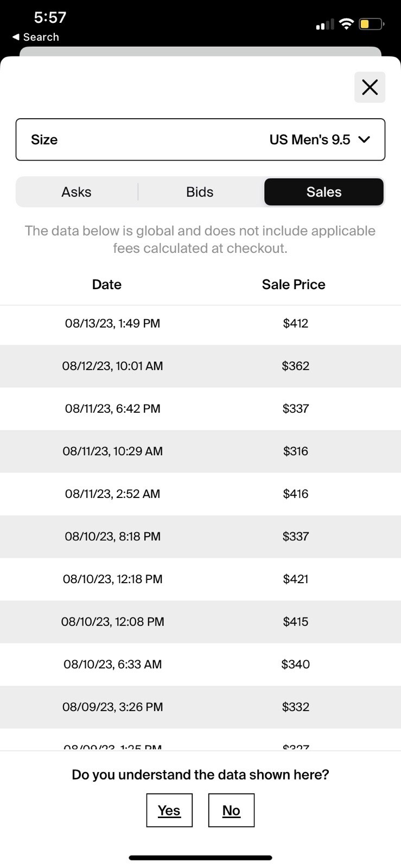The height and width of the screenshot is (868, 401).
Task: Tap the 08/11/23 6:42 PM sale row
Action: click(200, 409)
